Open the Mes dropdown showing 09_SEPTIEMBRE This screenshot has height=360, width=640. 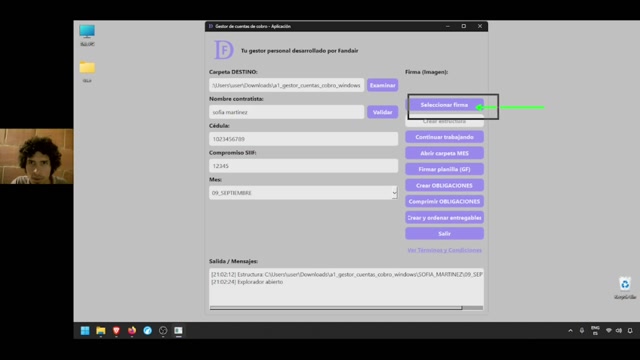303,193
